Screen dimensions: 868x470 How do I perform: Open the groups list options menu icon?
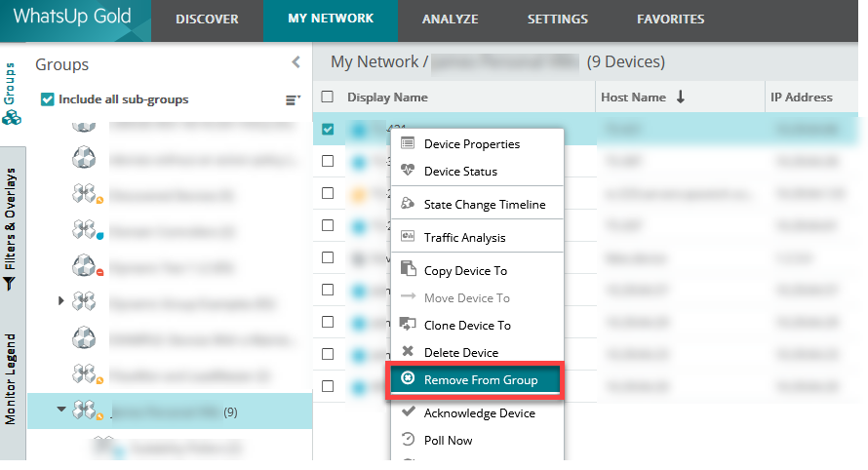(x=293, y=99)
